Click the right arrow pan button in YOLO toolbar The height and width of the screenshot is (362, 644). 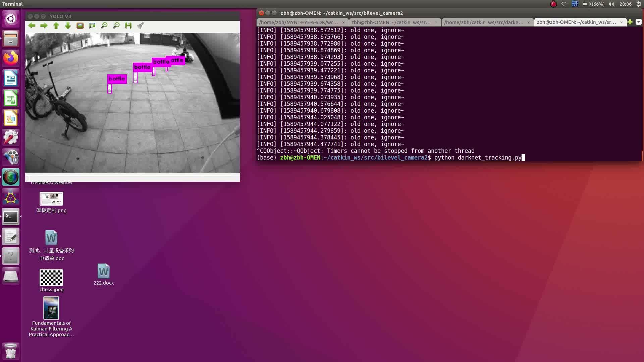tap(44, 26)
